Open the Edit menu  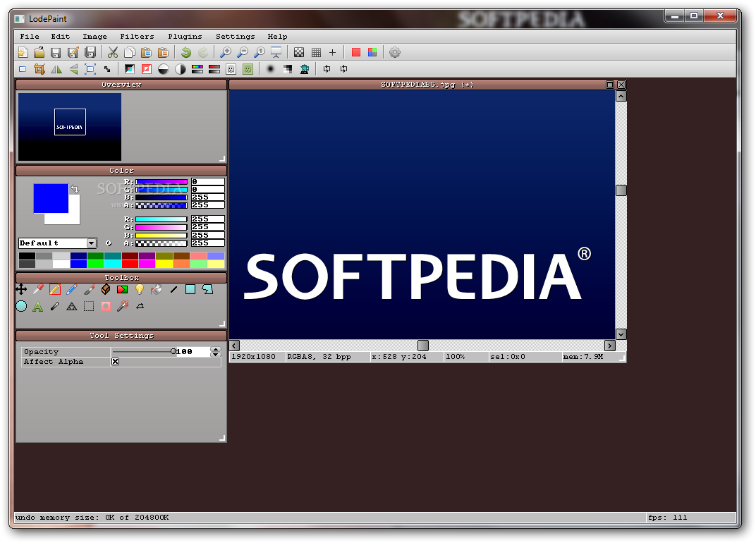pyautogui.click(x=60, y=36)
